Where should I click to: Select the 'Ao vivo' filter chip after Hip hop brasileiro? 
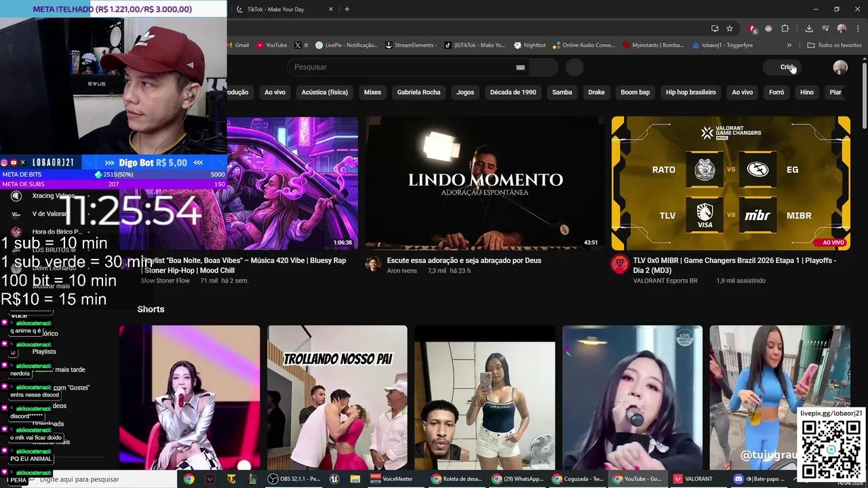[x=742, y=92]
